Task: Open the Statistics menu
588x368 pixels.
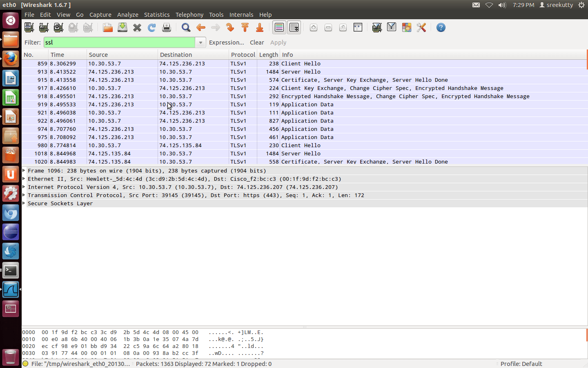Action: (157, 15)
